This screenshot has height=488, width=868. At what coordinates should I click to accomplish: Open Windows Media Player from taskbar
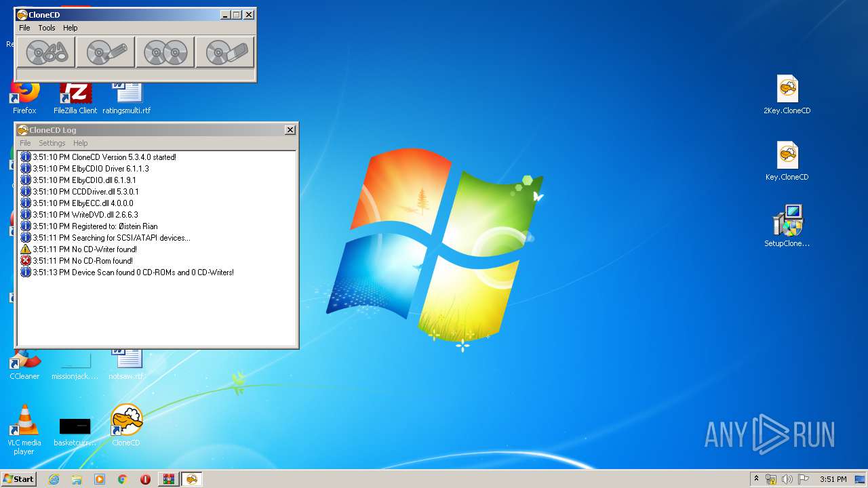pyautogui.click(x=100, y=479)
